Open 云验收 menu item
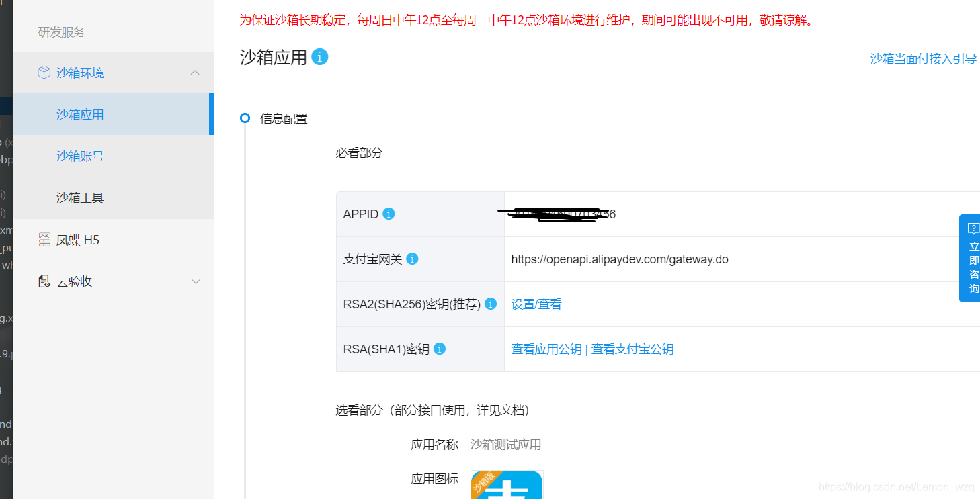The height and width of the screenshot is (499, 980). [x=114, y=281]
